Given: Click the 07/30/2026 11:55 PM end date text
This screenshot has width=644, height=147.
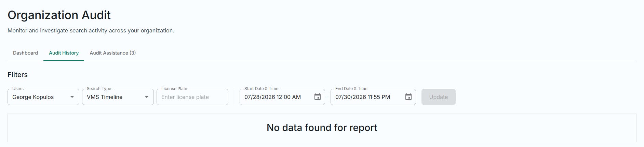Looking at the screenshot, I should click(363, 97).
